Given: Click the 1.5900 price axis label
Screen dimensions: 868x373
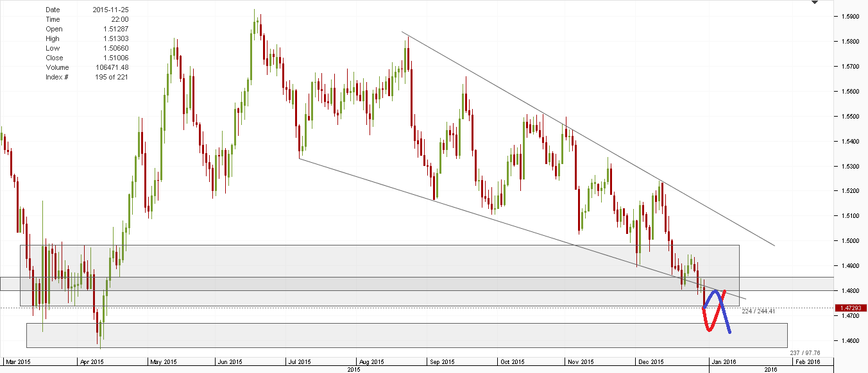Looking at the screenshot, I should 849,17.
